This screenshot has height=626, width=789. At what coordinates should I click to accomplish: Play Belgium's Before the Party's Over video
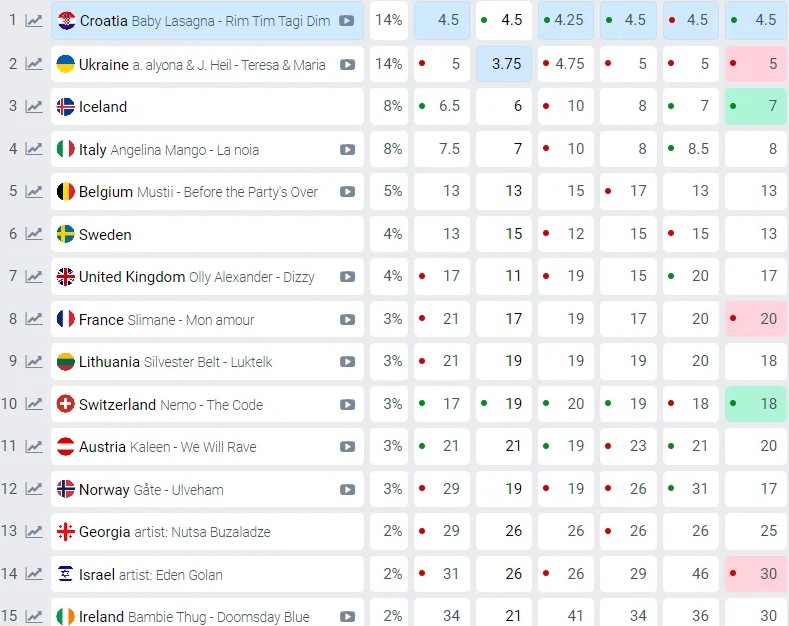347,192
